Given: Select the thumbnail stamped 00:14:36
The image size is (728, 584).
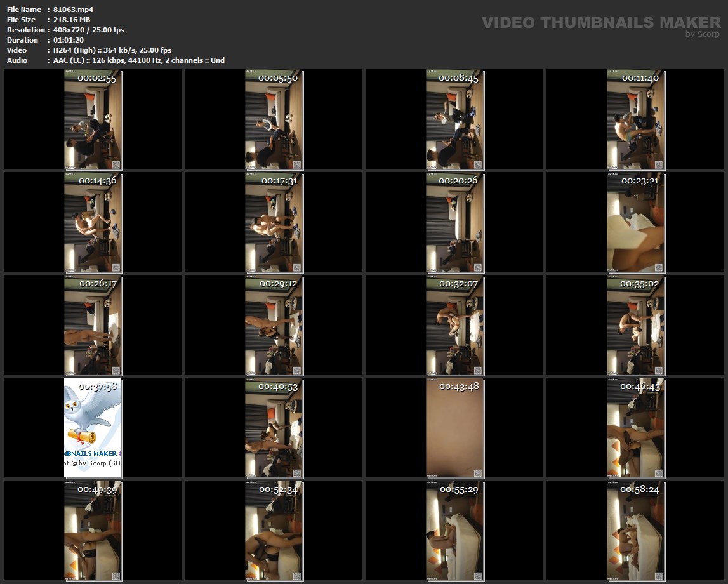Looking at the screenshot, I should coord(93,222).
